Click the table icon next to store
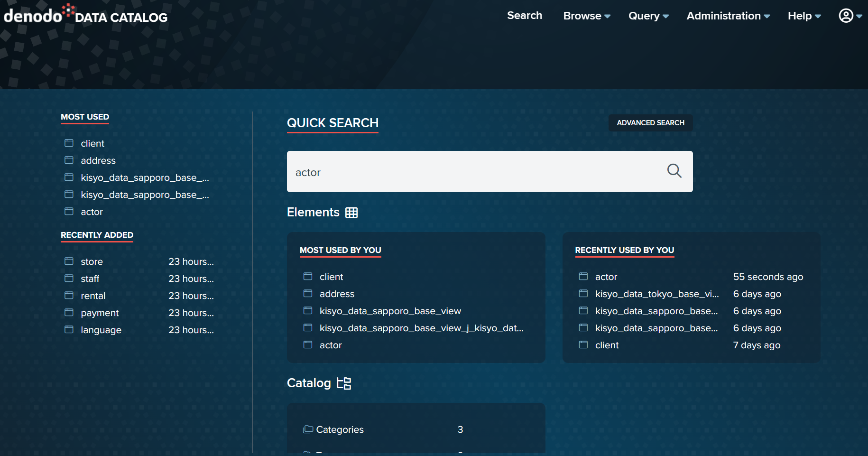The image size is (868, 456). pyautogui.click(x=69, y=261)
